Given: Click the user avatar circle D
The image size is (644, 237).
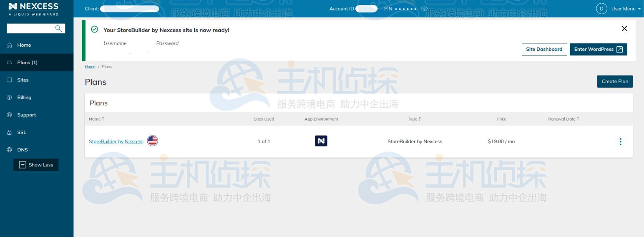Looking at the screenshot, I should pyautogui.click(x=601, y=9).
